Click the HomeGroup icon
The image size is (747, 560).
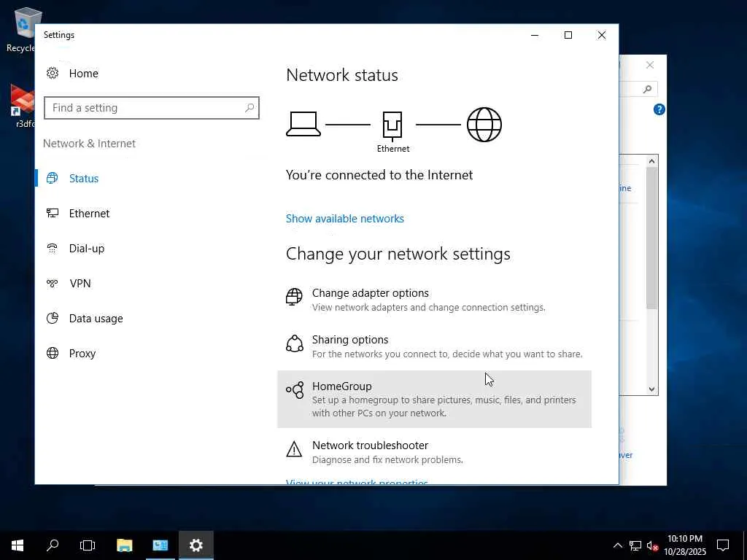[x=295, y=390]
